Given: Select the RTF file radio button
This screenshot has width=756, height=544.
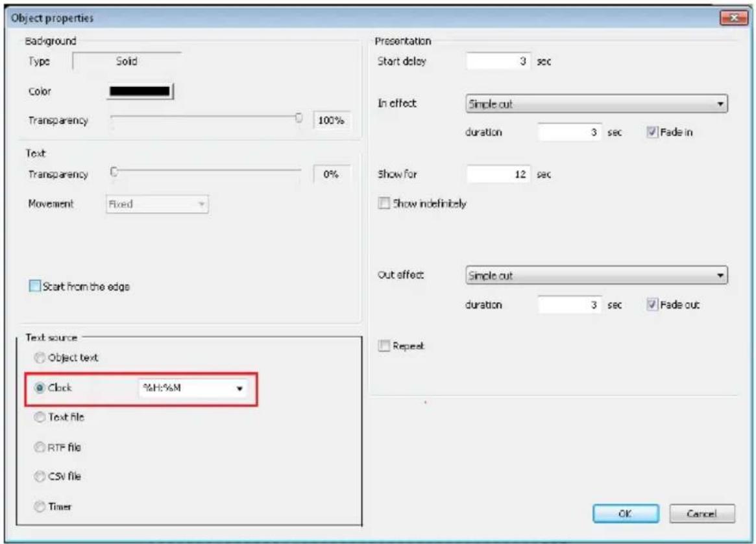Looking at the screenshot, I should coord(40,447).
